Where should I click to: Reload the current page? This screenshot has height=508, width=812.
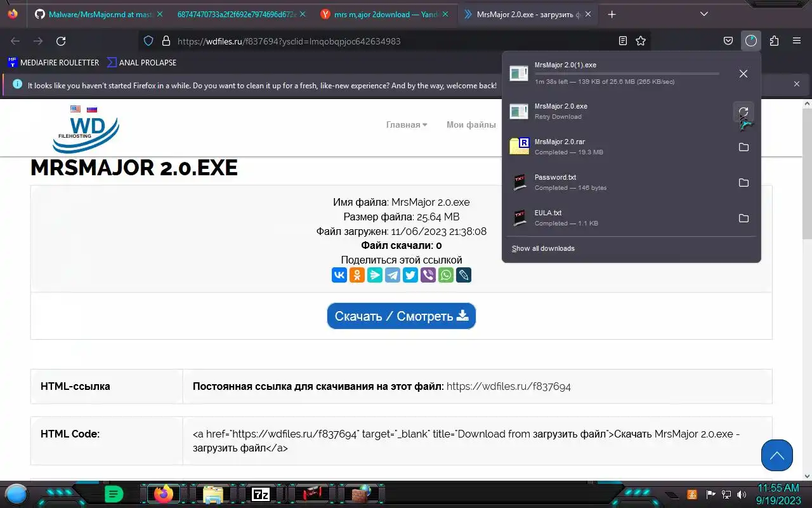(61, 41)
